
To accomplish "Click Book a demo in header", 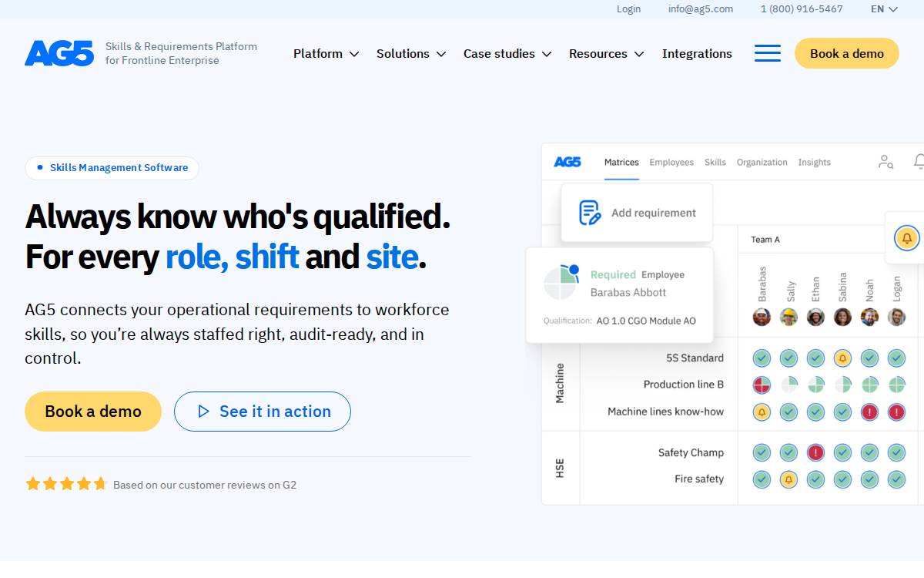I will click(x=847, y=53).
